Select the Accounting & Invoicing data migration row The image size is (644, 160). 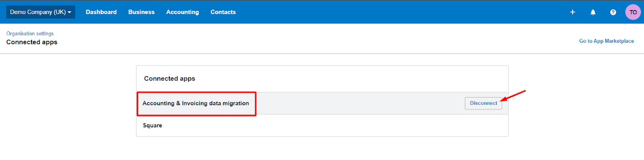click(322, 103)
